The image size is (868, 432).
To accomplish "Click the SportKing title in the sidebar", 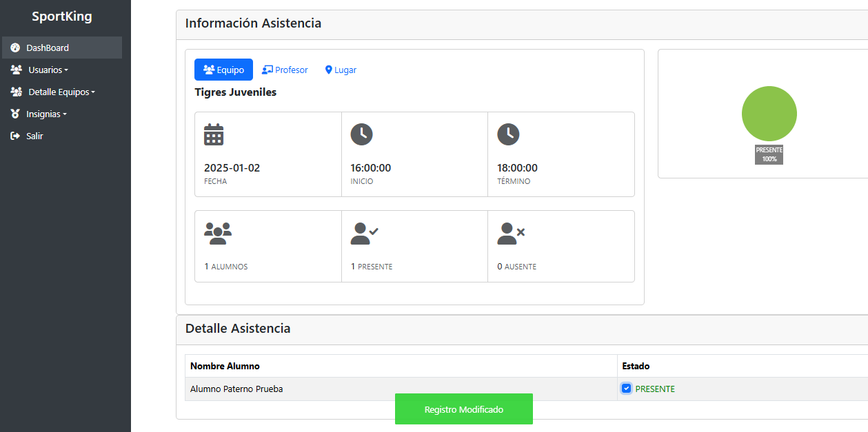I will pos(60,16).
